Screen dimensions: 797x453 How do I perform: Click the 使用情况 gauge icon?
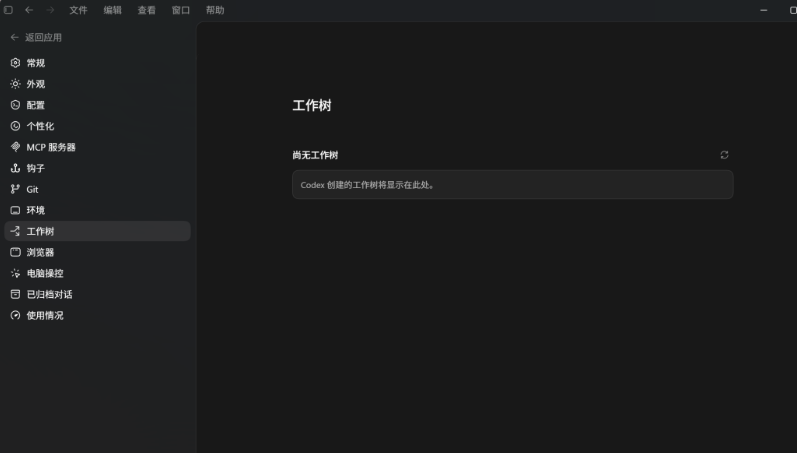click(15, 315)
